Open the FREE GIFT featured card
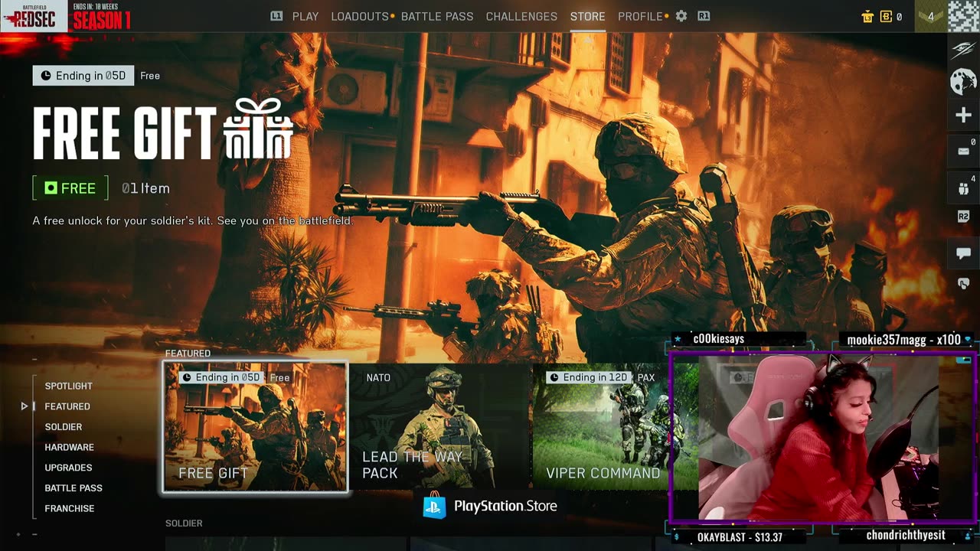980x551 pixels. (255, 427)
